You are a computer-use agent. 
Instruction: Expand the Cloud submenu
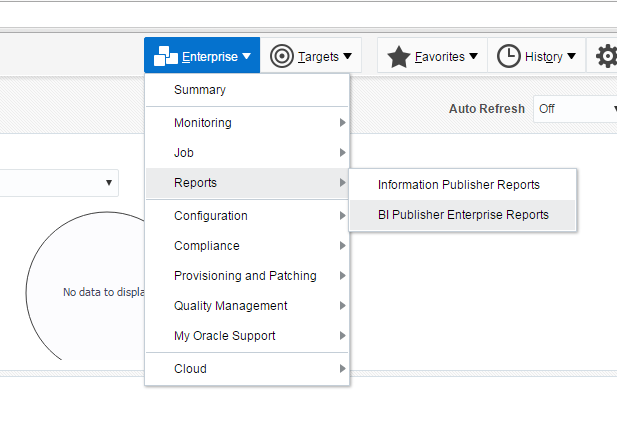click(x=247, y=369)
